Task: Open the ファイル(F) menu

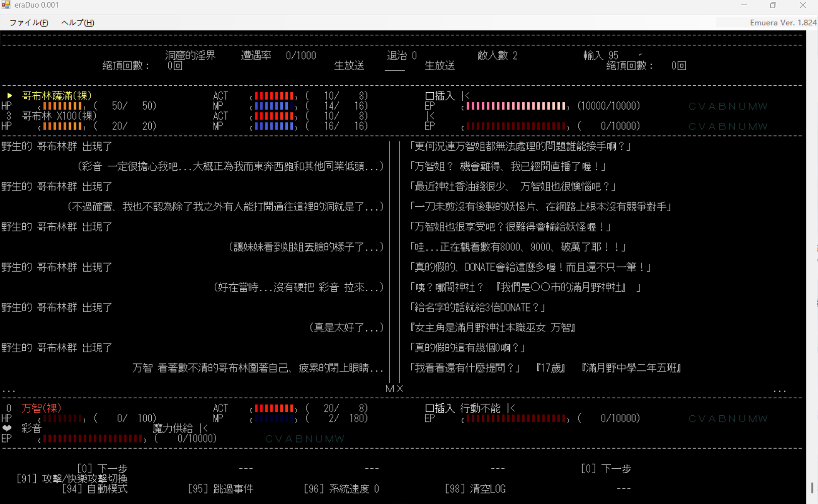Action: point(29,23)
